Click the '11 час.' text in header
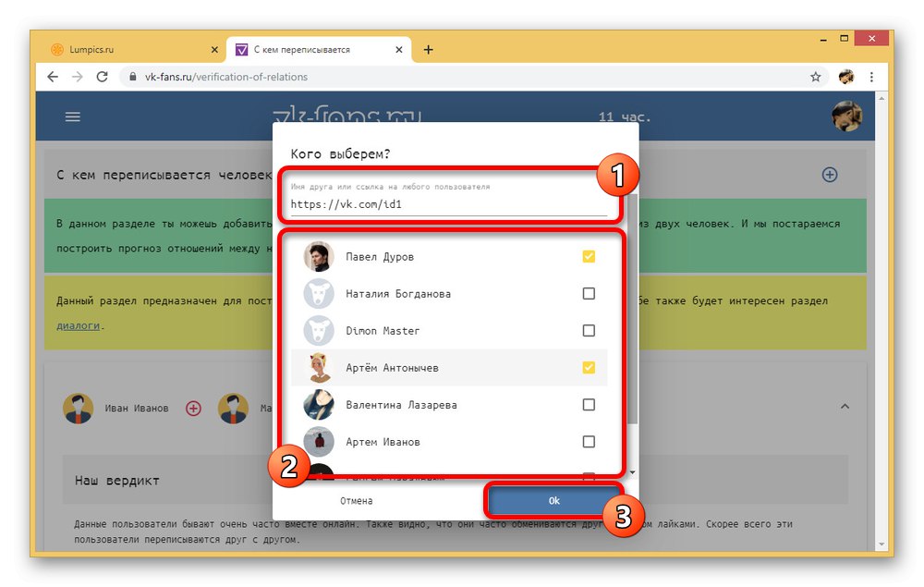The height and width of the screenshot is (587, 924). [625, 116]
